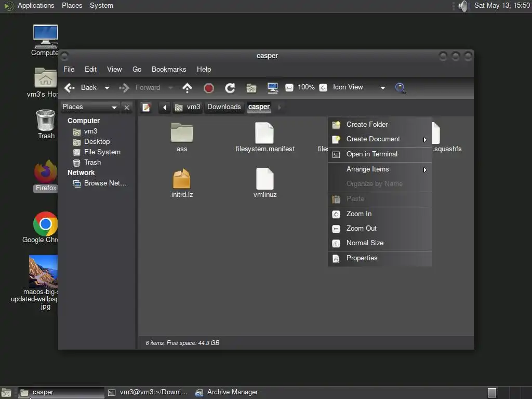Open System panel menu
Viewport: 532px width, 399px height.
point(101,6)
